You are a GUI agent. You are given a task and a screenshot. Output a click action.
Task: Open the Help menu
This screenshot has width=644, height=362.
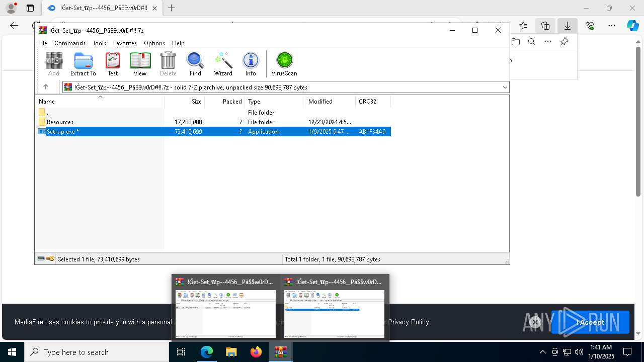tap(178, 43)
